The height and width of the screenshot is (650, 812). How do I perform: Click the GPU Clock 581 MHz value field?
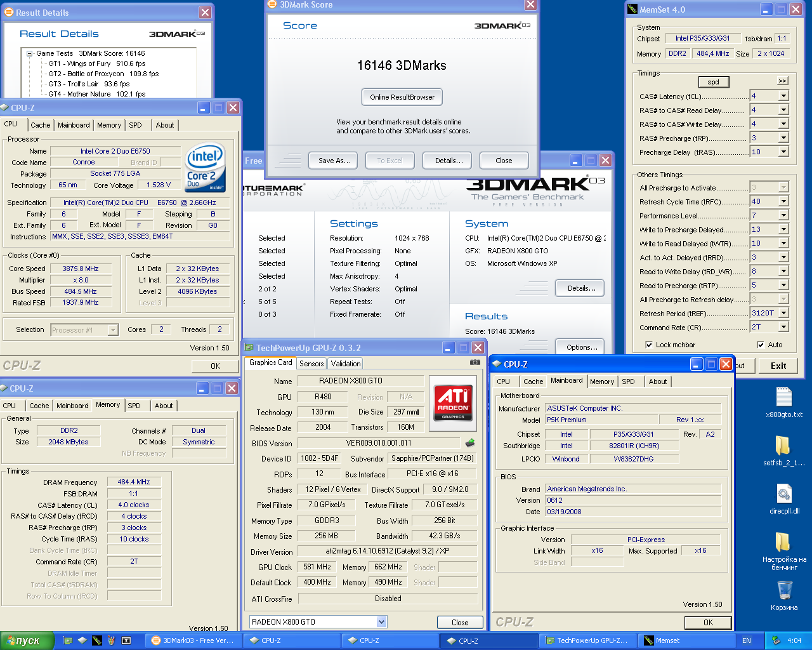(317, 567)
